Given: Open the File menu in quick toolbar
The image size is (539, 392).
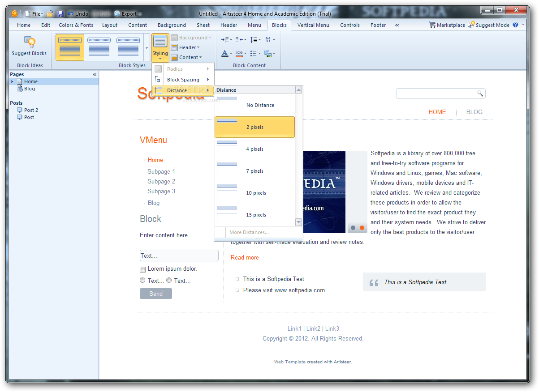Looking at the screenshot, I should pyautogui.click(x=34, y=14).
